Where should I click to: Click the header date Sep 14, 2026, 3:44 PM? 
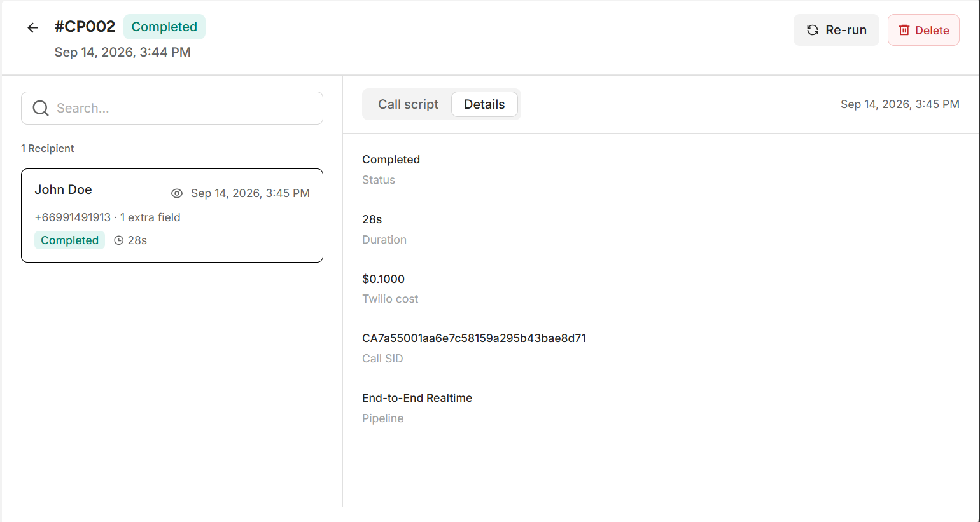coord(122,52)
